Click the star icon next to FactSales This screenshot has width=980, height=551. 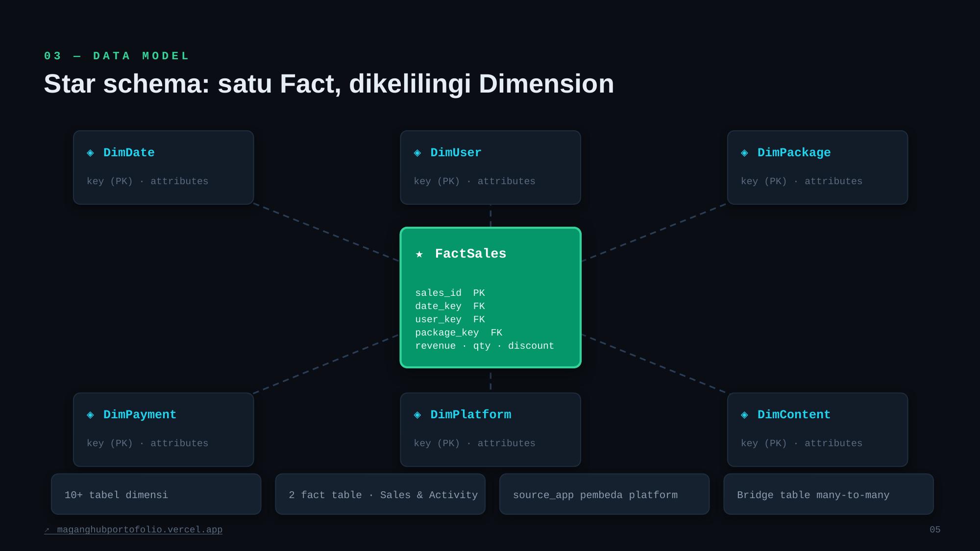pyautogui.click(x=419, y=254)
